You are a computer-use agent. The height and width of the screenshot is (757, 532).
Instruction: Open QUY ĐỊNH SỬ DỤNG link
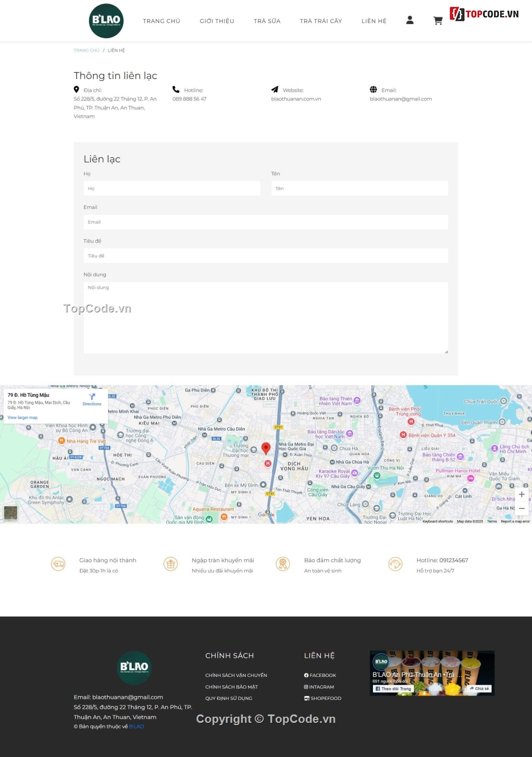click(x=228, y=698)
